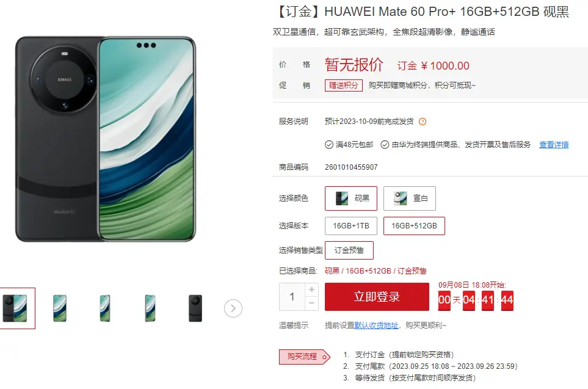The width and height of the screenshot is (588, 389).
Task: Select the 宣白 color option
Action: (x=410, y=198)
